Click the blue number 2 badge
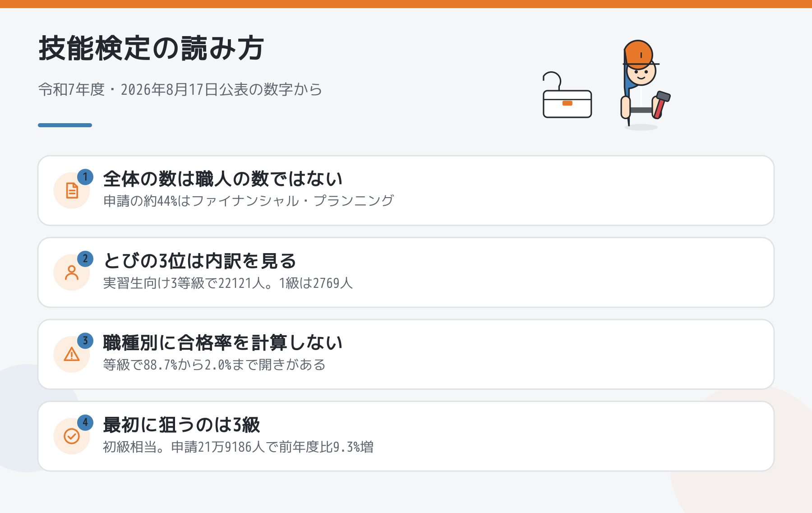Screen dimensions: 812x513 [x=85, y=259]
